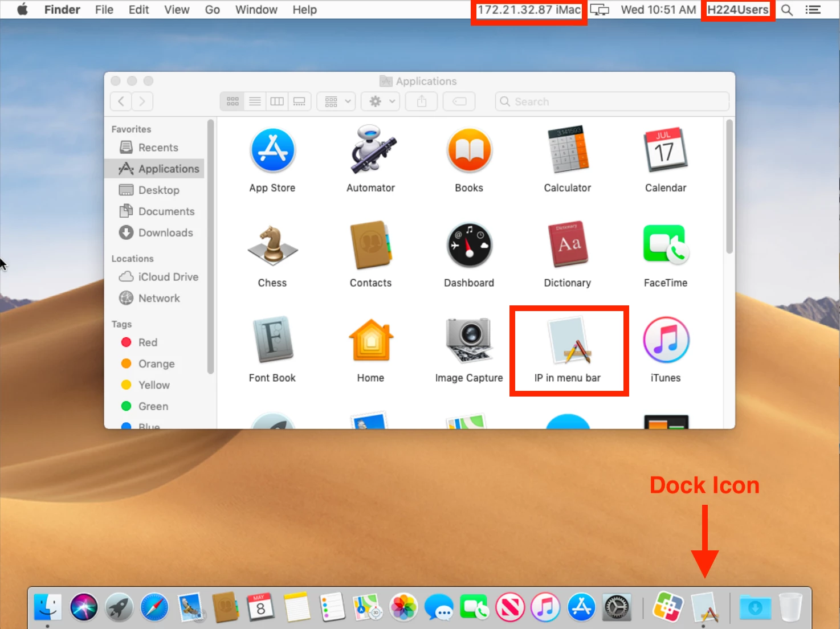Click the Dictionary app icon
The image size is (840, 629).
click(x=568, y=244)
